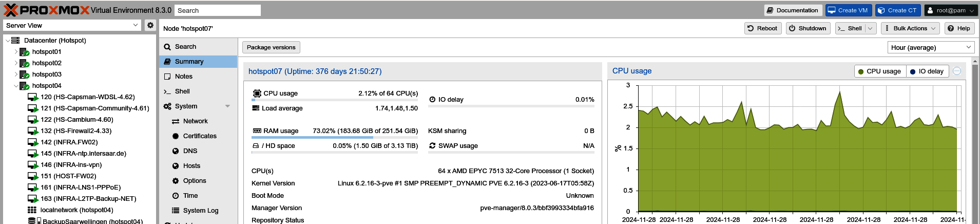Click the localnetwork (hotspot04) grid icon

(32, 210)
